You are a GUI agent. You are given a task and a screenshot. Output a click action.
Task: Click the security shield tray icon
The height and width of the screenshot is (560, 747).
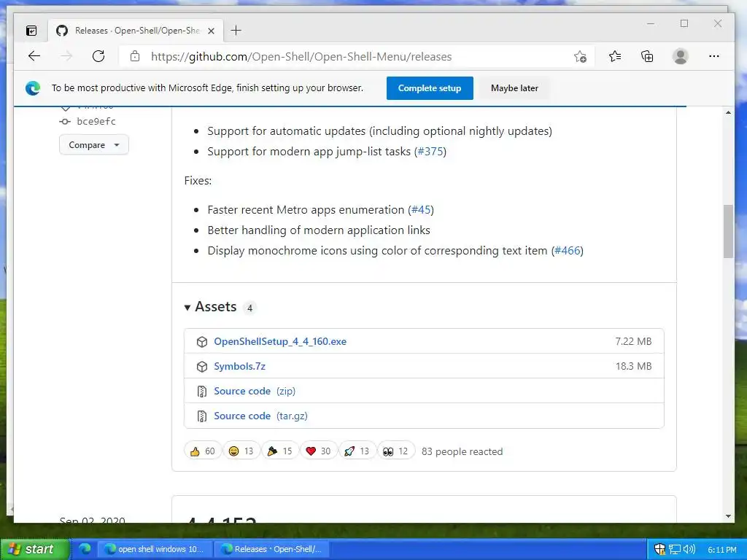point(659,549)
